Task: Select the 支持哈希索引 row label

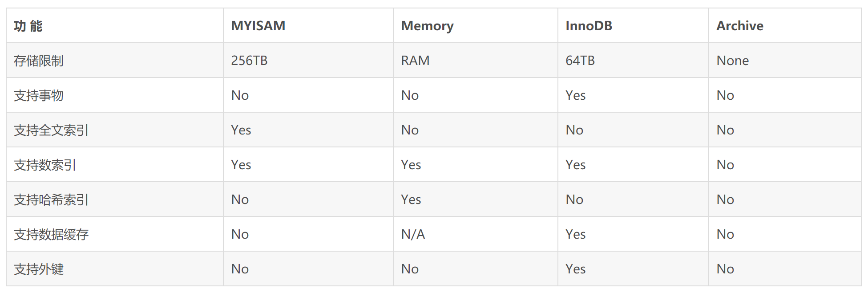Action: [51, 199]
